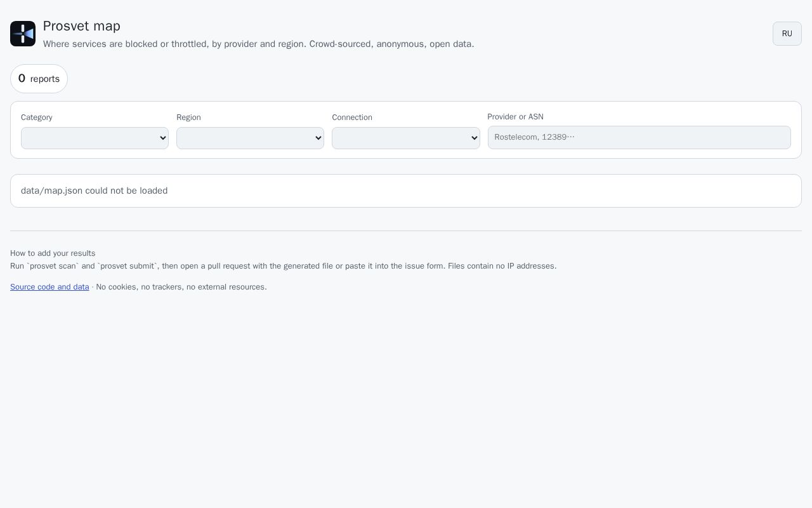Click the Provider or ASN label

click(x=515, y=117)
